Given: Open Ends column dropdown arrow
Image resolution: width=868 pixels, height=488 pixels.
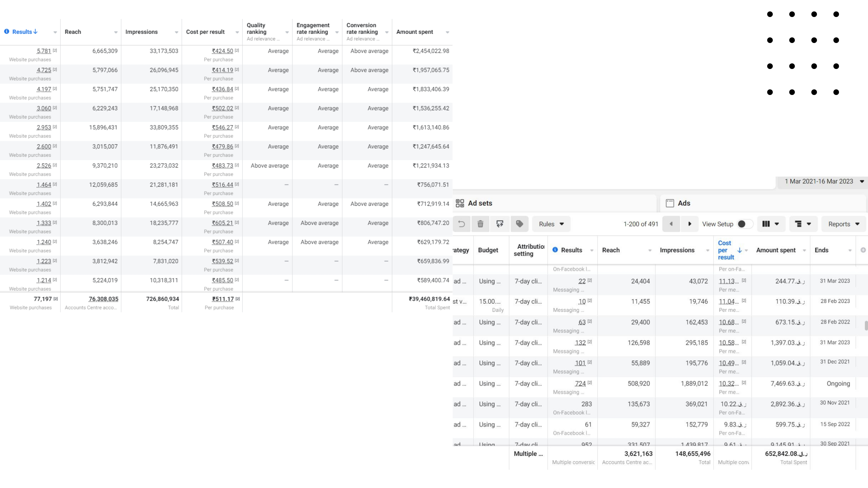Looking at the screenshot, I should pos(850,250).
